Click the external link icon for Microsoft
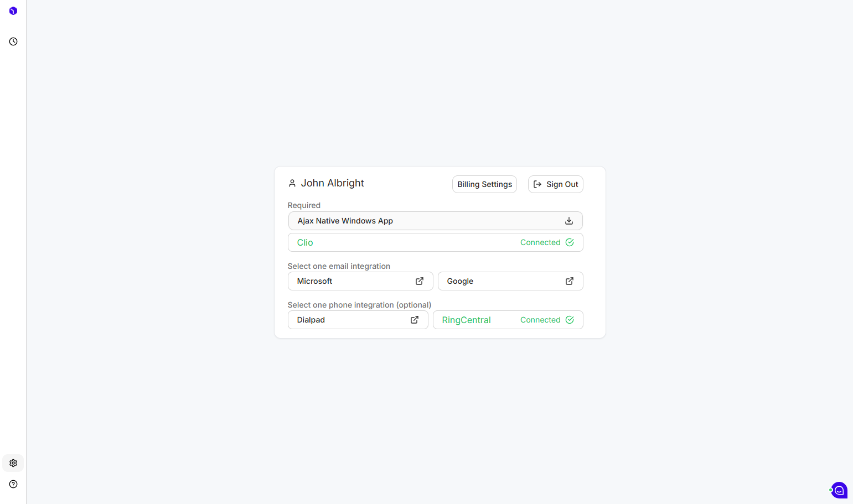 420,281
